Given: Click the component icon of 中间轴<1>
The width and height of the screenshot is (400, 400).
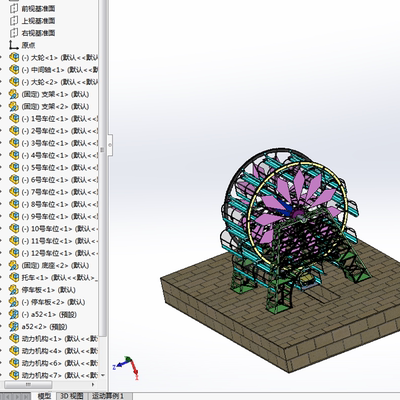Looking at the screenshot, I should [14, 70].
